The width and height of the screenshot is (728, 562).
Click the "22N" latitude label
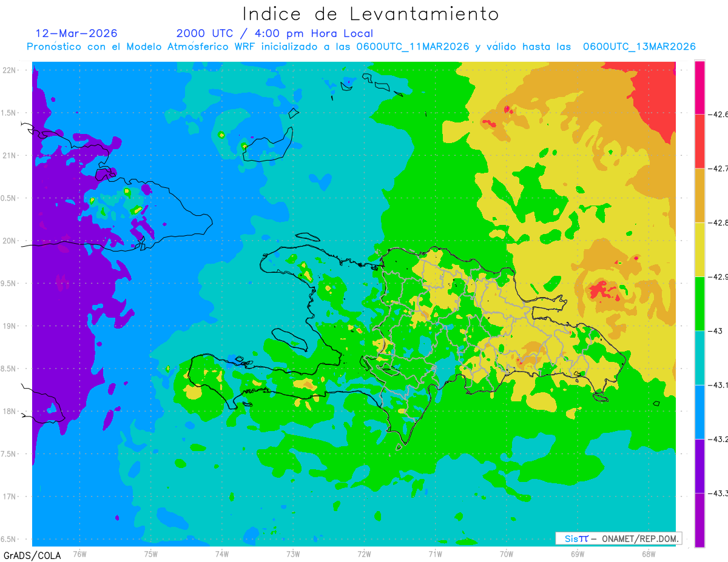pos(10,70)
